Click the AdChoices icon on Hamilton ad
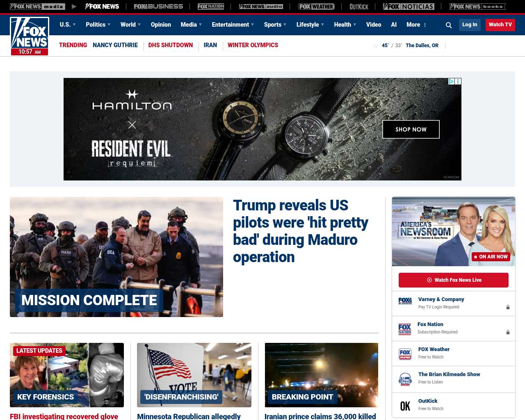 pyautogui.click(x=451, y=81)
